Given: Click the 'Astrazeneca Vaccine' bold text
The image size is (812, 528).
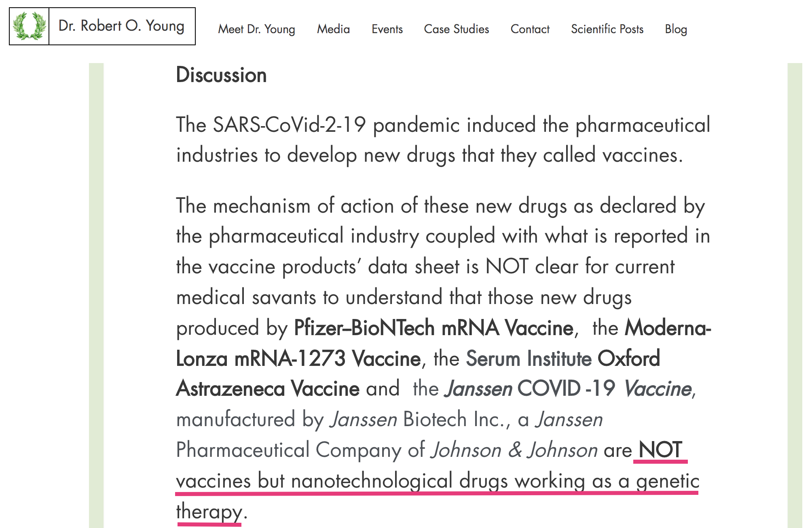Looking at the screenshot, I should (x=268, y=389).
